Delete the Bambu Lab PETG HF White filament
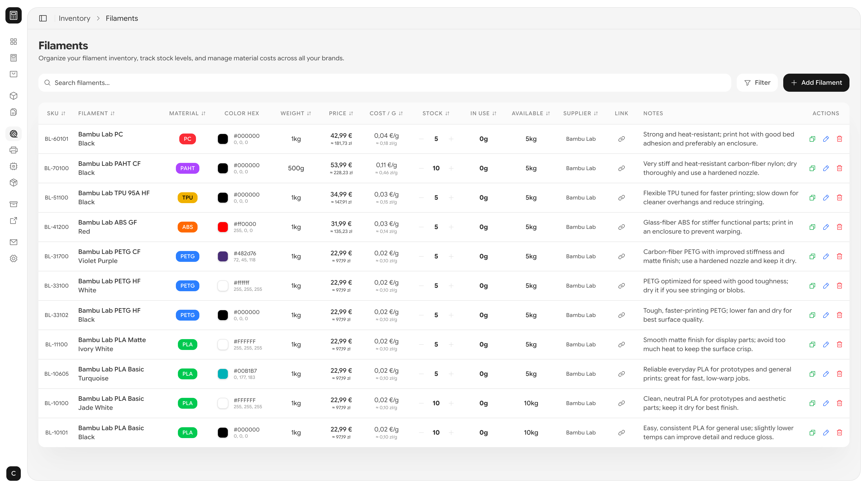The image size is (868, 488). (x=839, y=286)
